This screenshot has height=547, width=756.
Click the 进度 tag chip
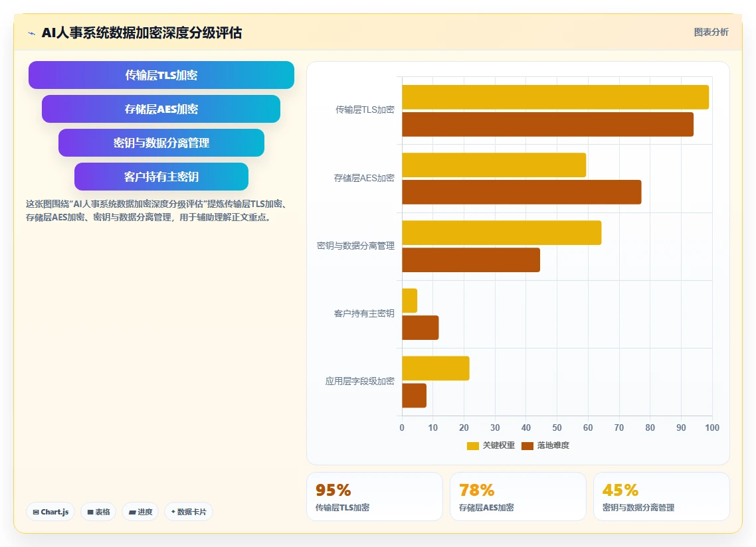tap(140, 512)
